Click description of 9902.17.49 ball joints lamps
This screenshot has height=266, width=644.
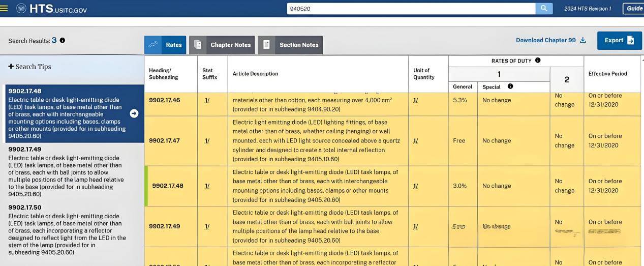315,226
